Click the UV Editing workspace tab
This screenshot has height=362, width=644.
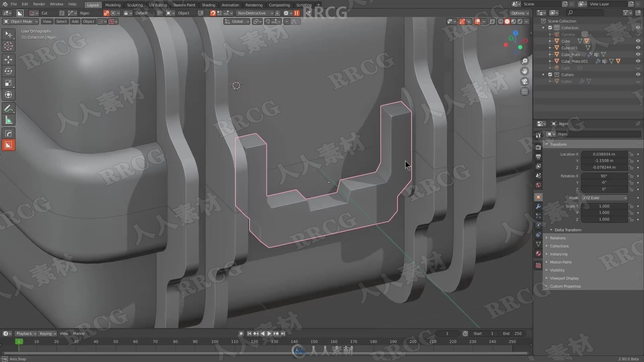point(157,5)
